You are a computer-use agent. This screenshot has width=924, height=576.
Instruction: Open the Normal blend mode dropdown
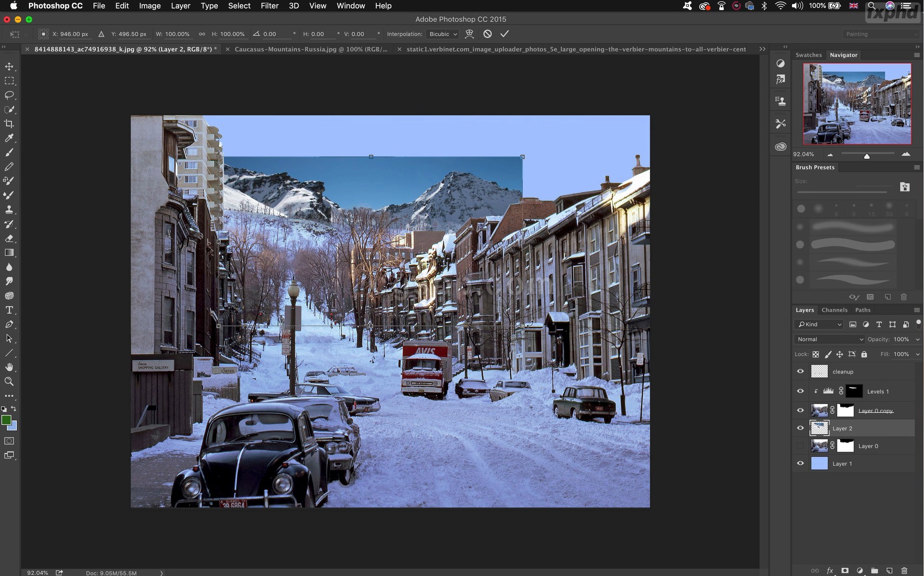coord(830,339)
